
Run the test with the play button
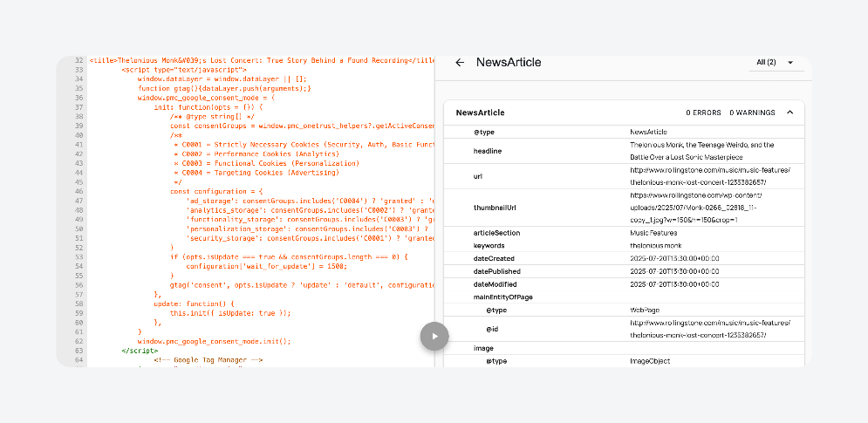coord(434,336)
